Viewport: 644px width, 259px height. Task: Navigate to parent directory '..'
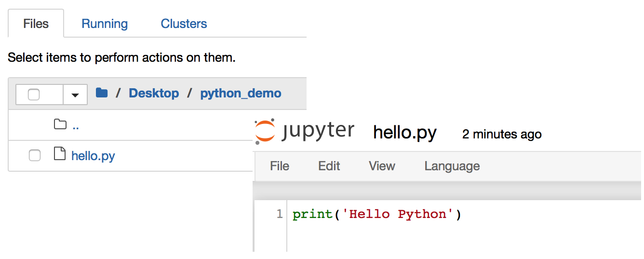pyautogui.click(x=76, y=125)
